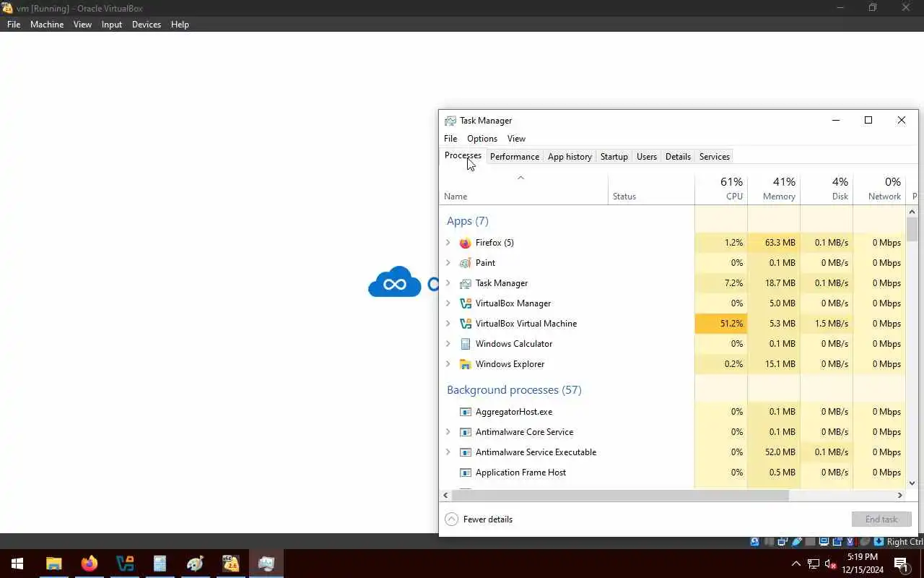Click the AggregatorHost.exe process icon

466,412
